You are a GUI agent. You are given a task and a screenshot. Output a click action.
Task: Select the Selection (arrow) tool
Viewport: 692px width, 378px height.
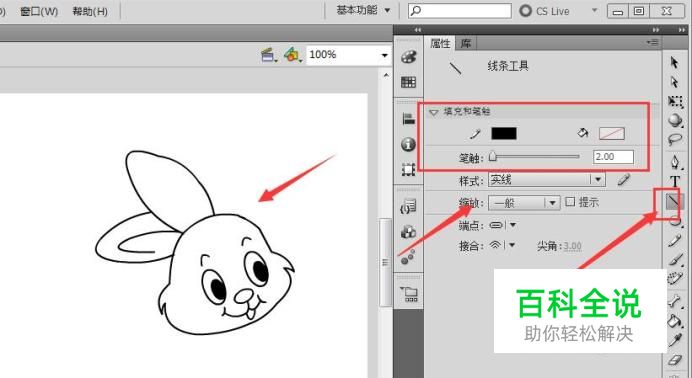[674, 63]
